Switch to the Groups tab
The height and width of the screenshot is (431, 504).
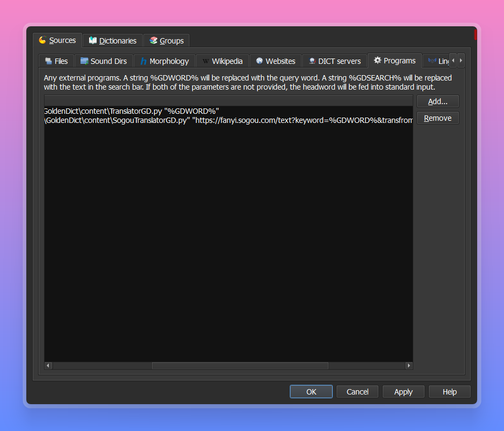[166, 40]
